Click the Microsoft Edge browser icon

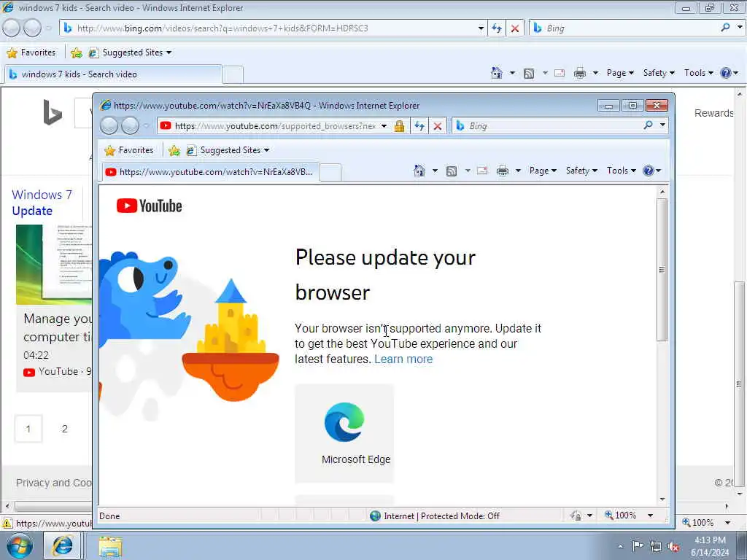(344, 422)
